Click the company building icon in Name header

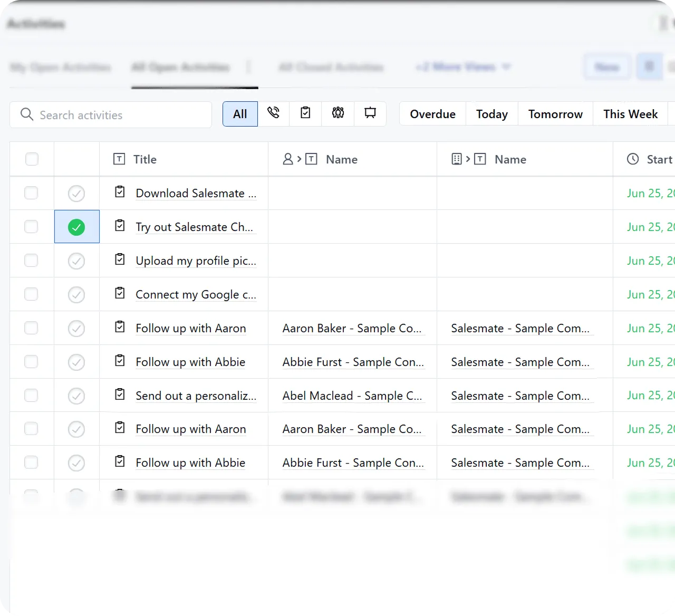(457, 159)
